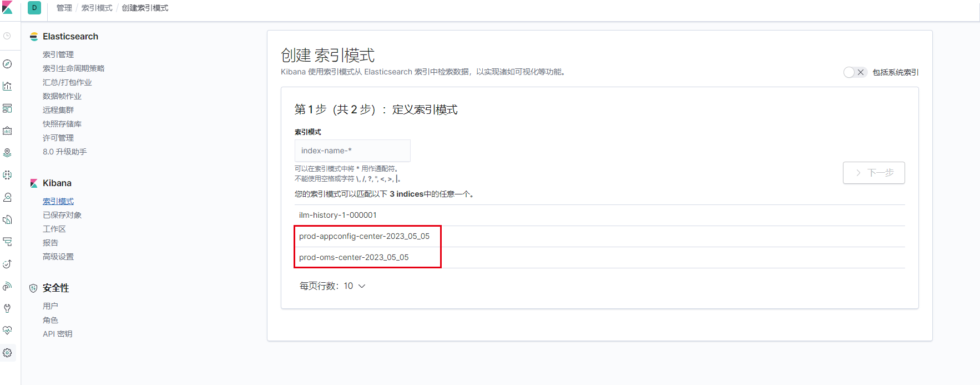Go to 高级设置 in the Kibana section
The width and height of the screenshot is (980, 385).
point(58,257)
